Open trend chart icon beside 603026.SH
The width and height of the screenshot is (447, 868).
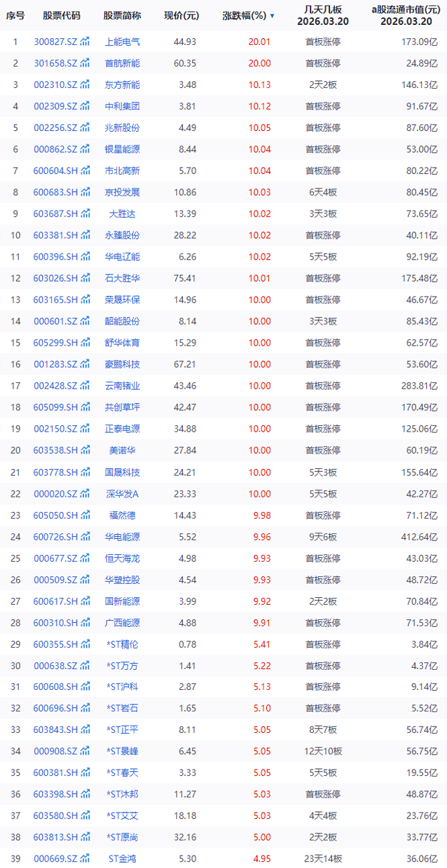coord(85,278)
